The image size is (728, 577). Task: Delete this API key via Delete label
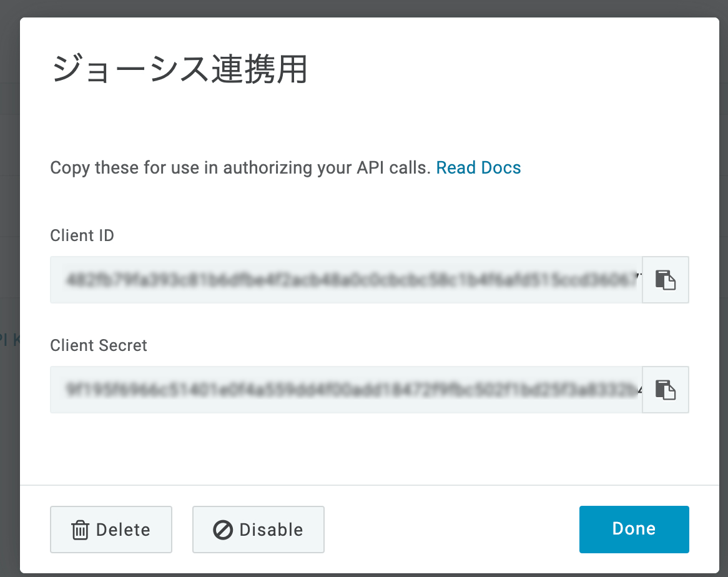click(x=123, y=530)
